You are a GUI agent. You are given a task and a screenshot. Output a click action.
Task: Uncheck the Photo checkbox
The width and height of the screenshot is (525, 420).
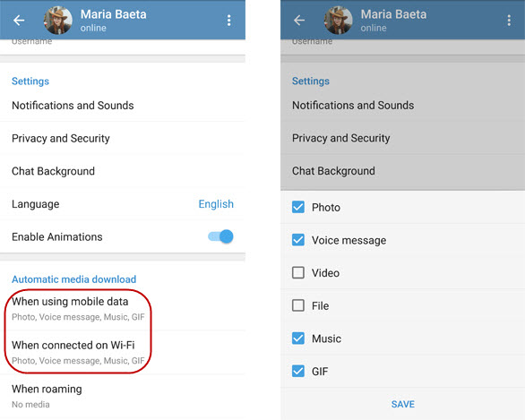point(298,207)
